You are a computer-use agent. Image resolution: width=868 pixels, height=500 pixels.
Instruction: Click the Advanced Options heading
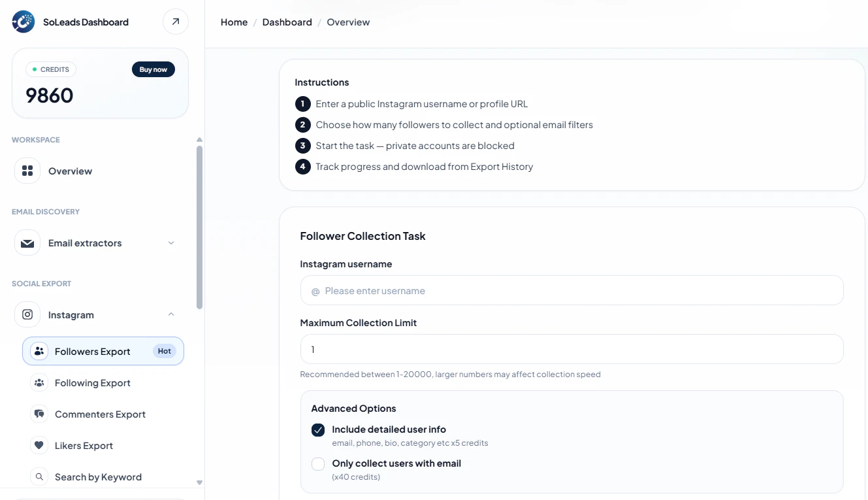(353, 408)
